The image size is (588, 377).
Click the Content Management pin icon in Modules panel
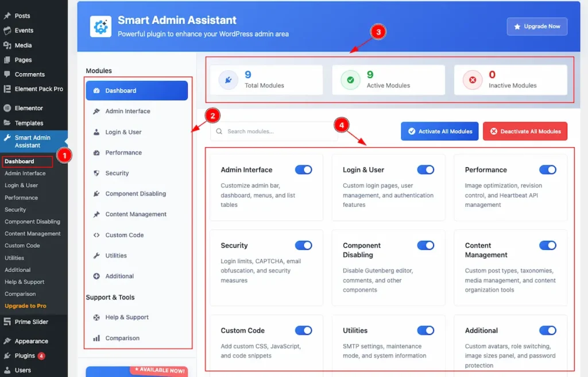(96, 214)
